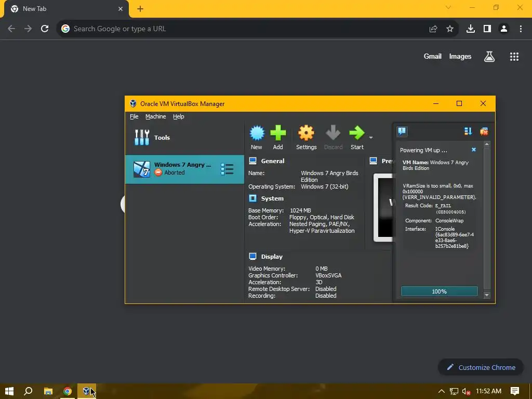Reload the Chrome page

pyautogui.click(x=45, y=29)
